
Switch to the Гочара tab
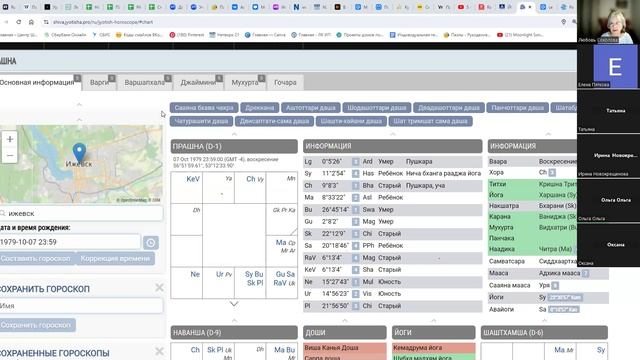(285, 82)
